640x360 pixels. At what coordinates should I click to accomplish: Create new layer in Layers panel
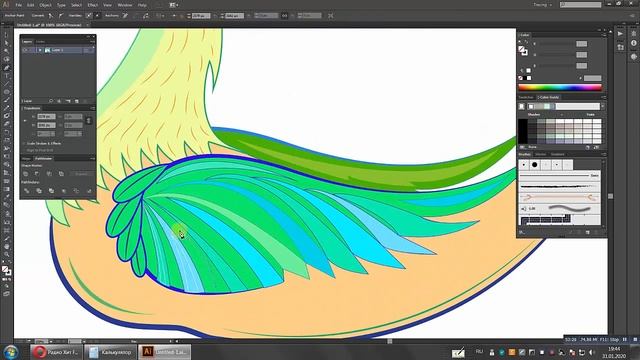[x=76, y=101]
